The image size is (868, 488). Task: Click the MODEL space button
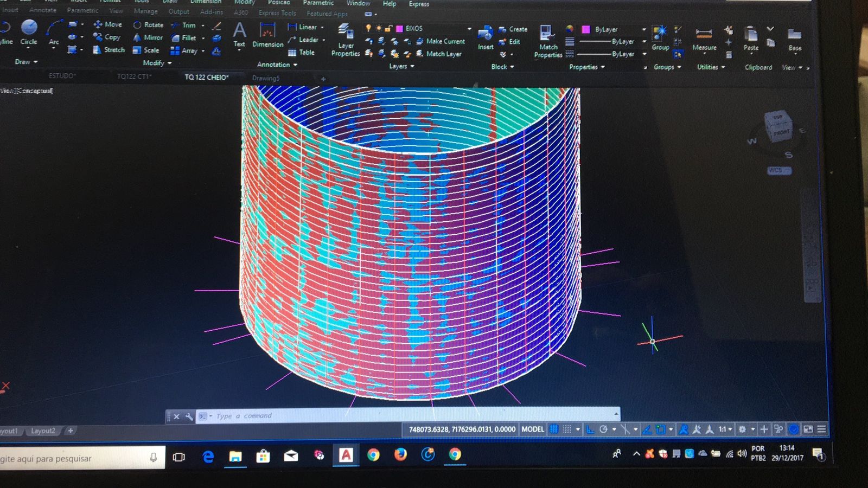pyautogui.click(x=532, y=429)
